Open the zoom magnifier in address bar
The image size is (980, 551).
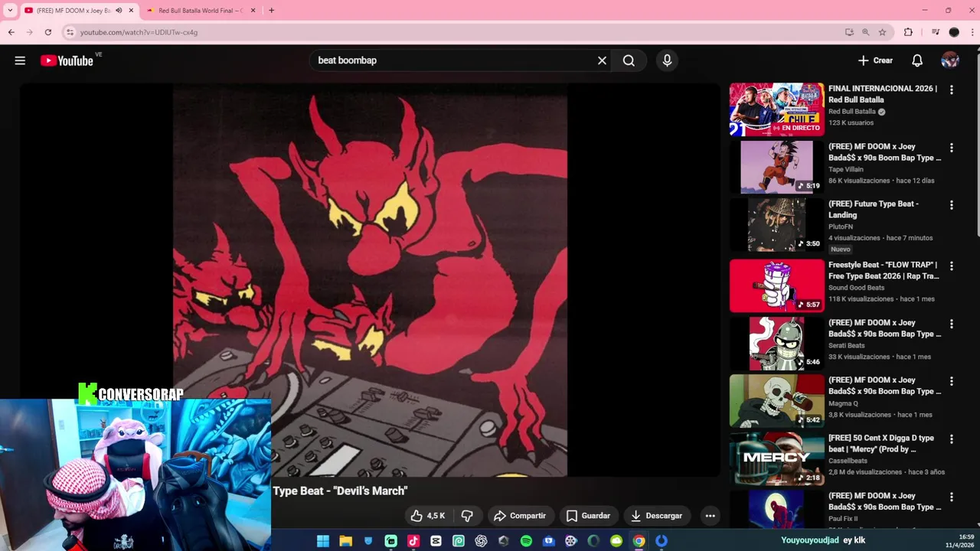click(x=865, y=32)
